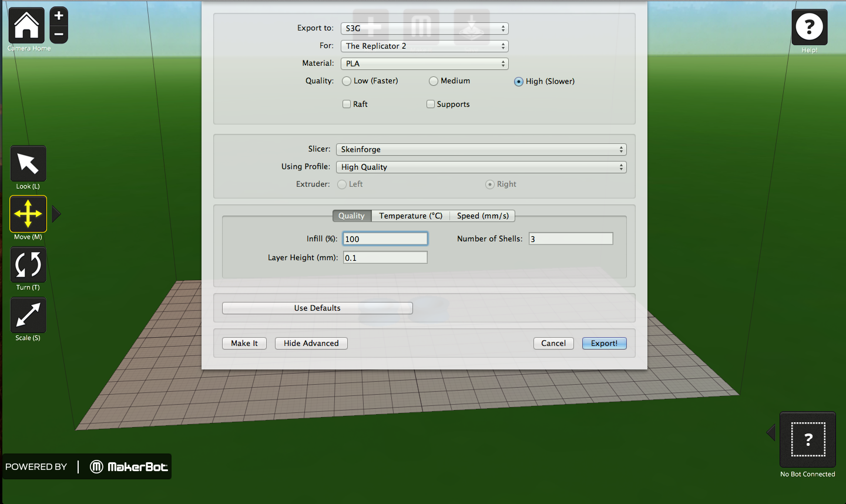Click the Layer Height (mm) field
846x504 pixels.
385,257
